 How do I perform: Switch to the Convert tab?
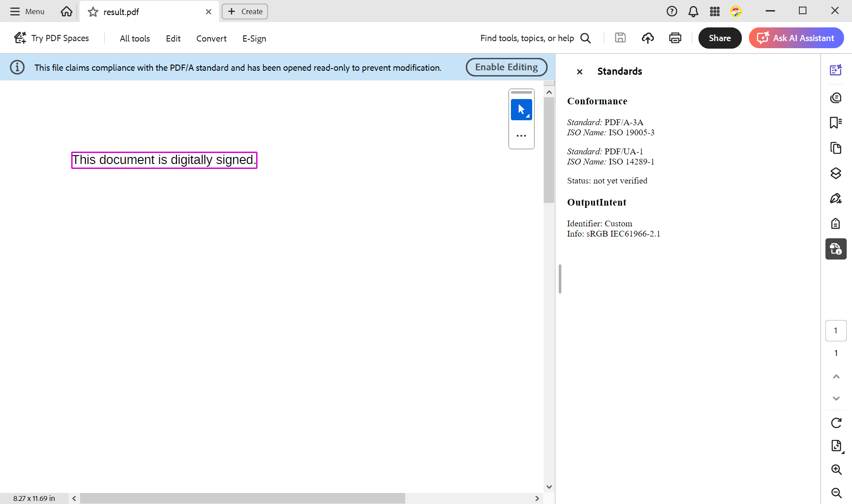(211, 38)
